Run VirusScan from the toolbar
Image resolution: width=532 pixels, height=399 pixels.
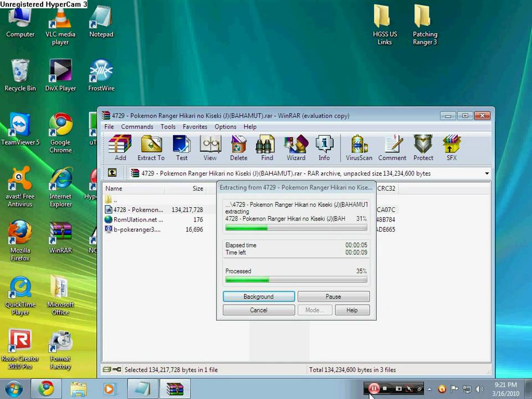pyautogui.click(x=359, y=147)
